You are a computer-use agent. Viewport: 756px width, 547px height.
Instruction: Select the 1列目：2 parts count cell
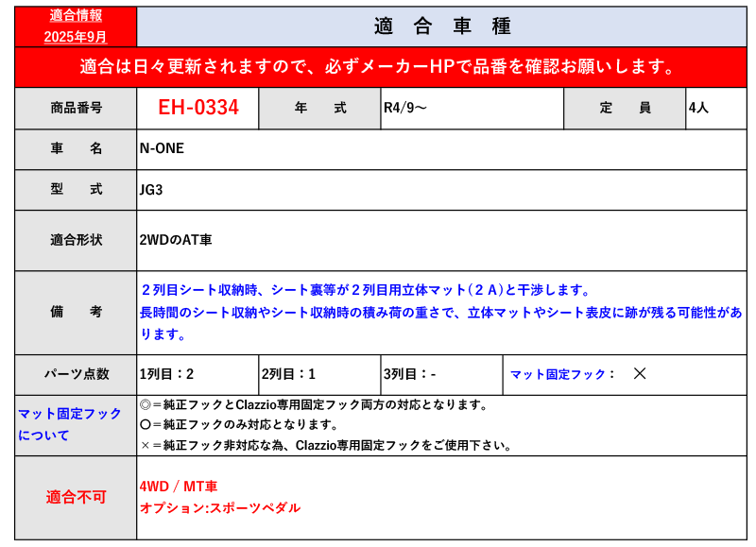tap(166, 374)
